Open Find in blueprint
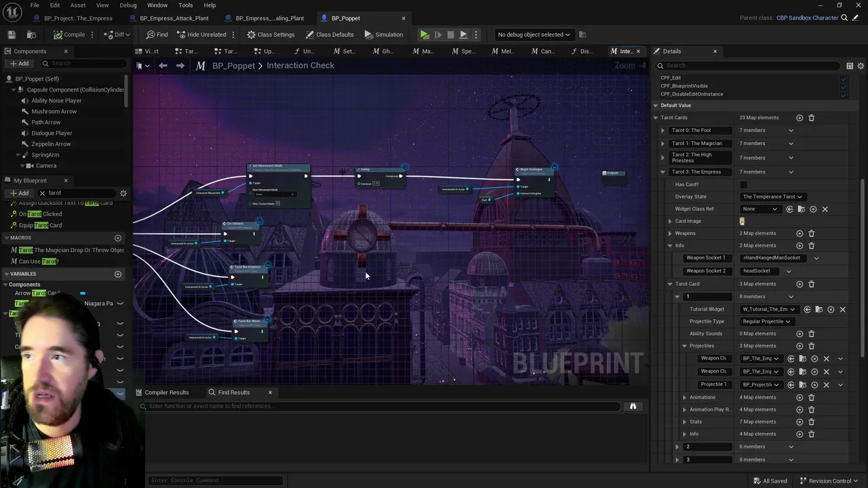868x488 pixels. click(x=157, y=35)
